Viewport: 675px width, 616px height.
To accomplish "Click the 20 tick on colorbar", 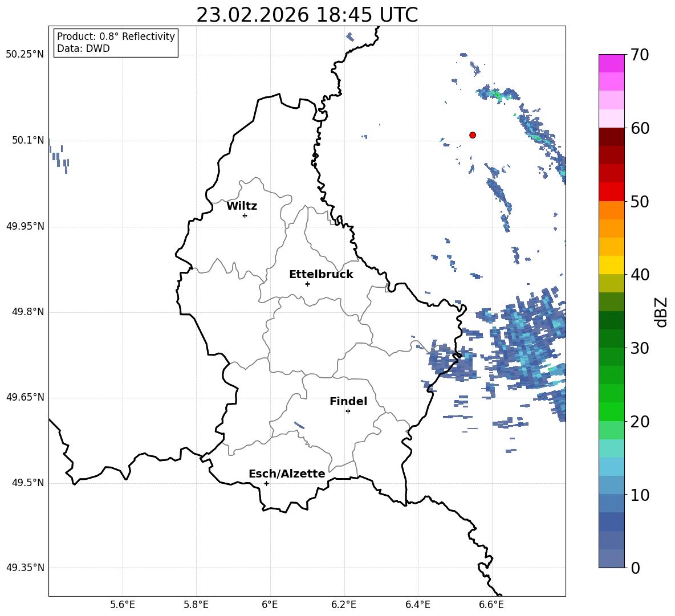I will pos(640,421).
